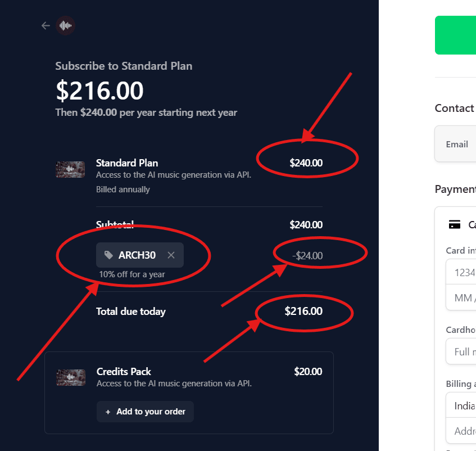The width and height of the screenshot is (476, 451).
Task: Click the Add to your order button
Action: 145,412
